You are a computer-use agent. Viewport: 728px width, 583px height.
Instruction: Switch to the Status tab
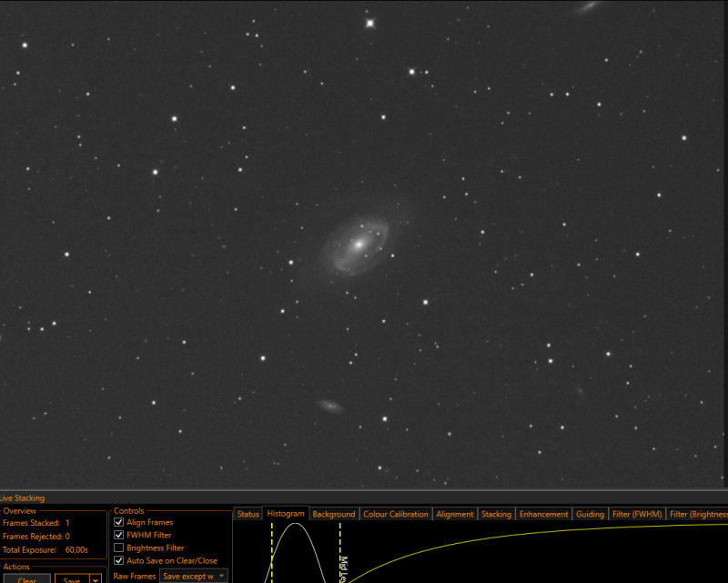point(248,514)
